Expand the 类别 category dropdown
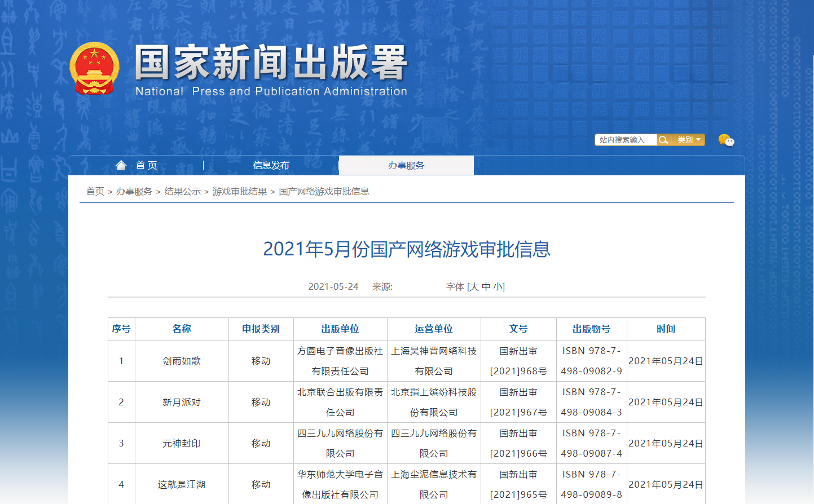Viewport: 814px width, 504px height. pos(689,140)
